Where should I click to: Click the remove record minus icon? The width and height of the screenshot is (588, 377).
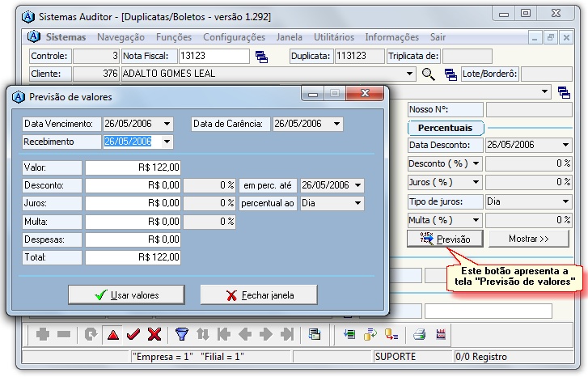pos(64,334)
